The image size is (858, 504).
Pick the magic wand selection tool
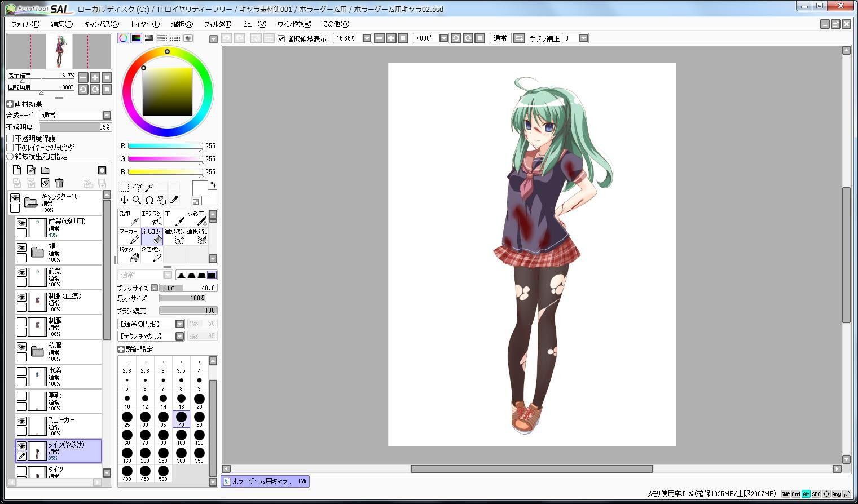tap(149, 188)
